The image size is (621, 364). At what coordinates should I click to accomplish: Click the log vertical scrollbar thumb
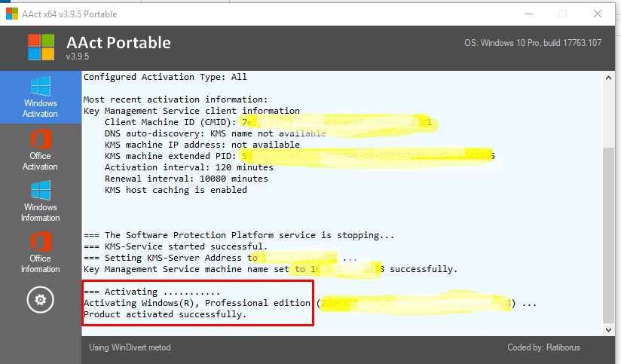(x=608, y=235)
